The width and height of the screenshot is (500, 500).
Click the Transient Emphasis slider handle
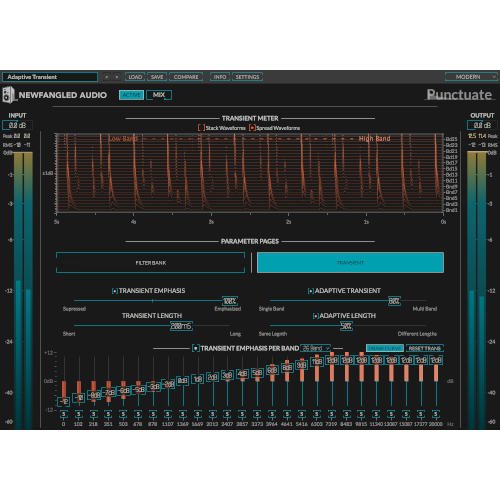pos(230,301)
